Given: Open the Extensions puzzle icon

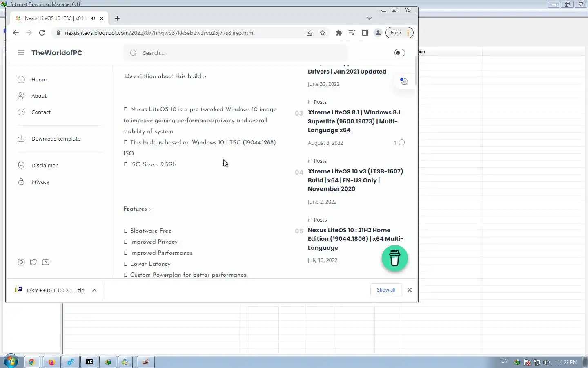Looking at the screenshot, I should 339,33.
